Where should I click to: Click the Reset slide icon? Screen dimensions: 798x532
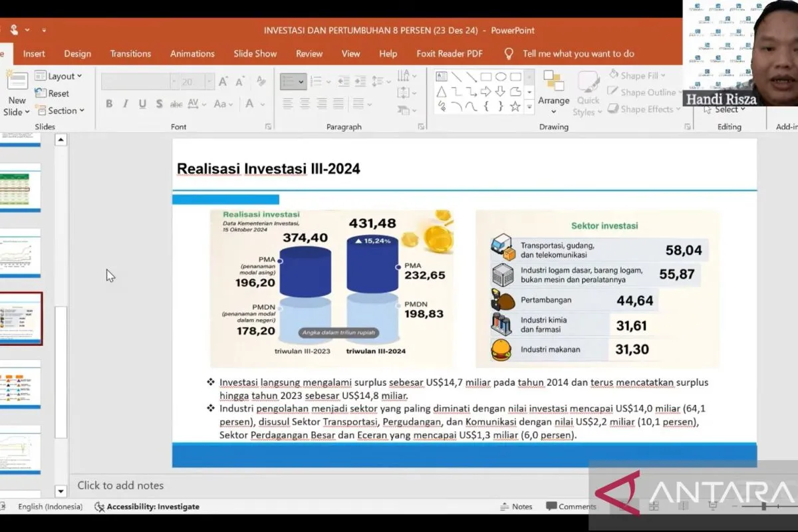53,94
